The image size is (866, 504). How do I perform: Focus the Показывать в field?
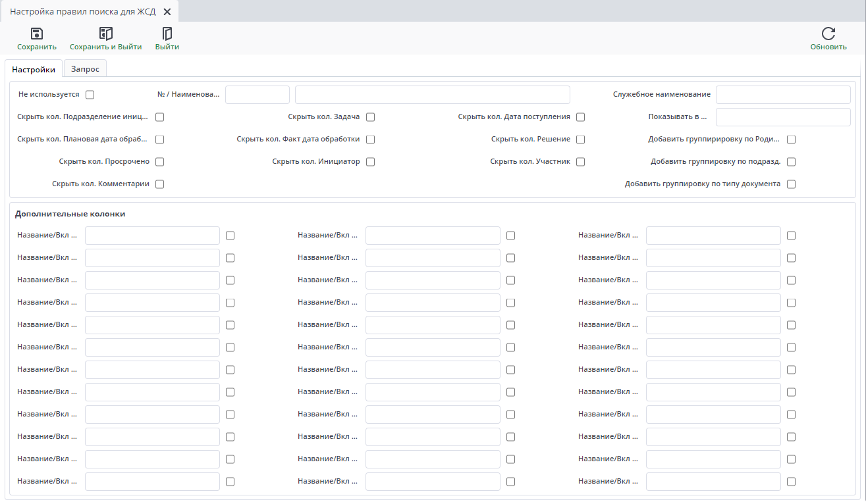783,117
